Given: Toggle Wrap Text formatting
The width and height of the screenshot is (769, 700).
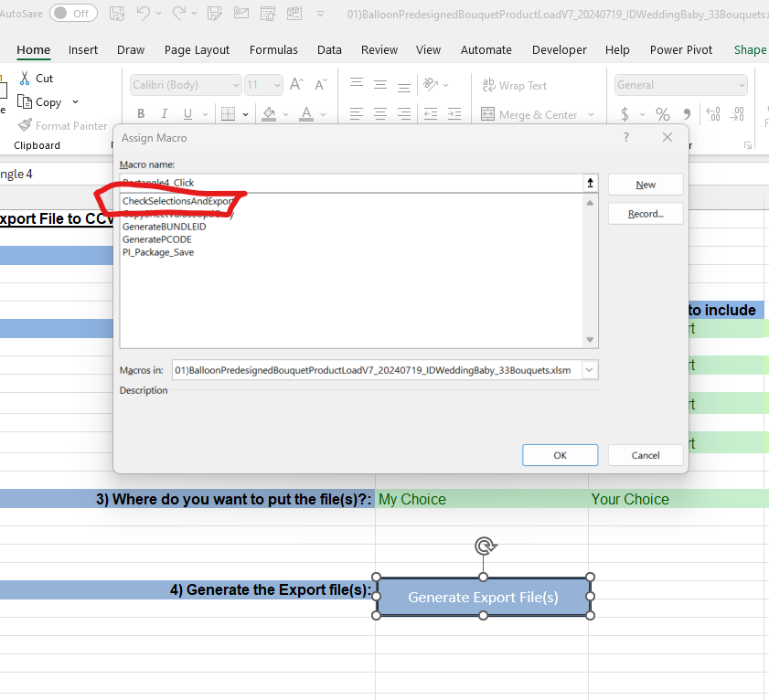Looking at the screenshot, I should point(514,85).
